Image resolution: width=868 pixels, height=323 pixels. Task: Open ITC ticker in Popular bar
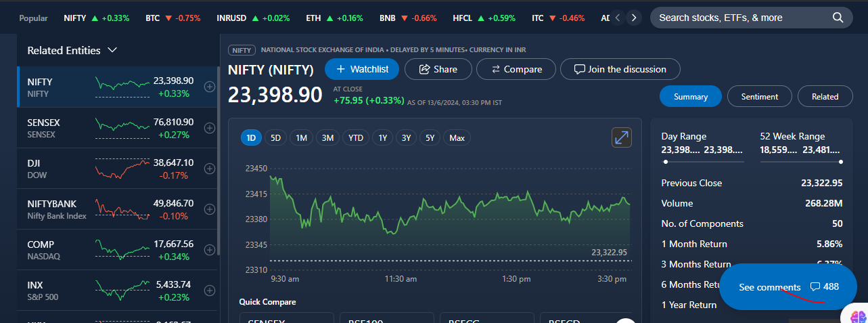coord(558,18)
